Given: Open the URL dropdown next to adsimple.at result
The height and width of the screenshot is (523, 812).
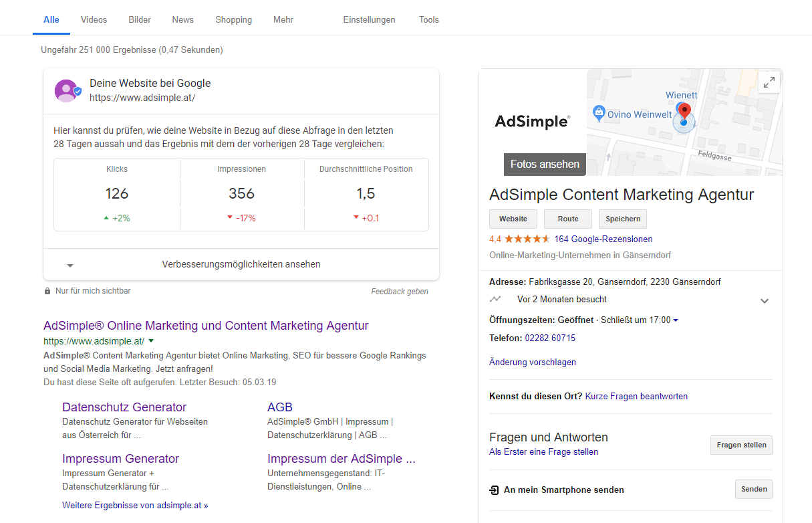Looking at the screenshot, I should (151, 340).
